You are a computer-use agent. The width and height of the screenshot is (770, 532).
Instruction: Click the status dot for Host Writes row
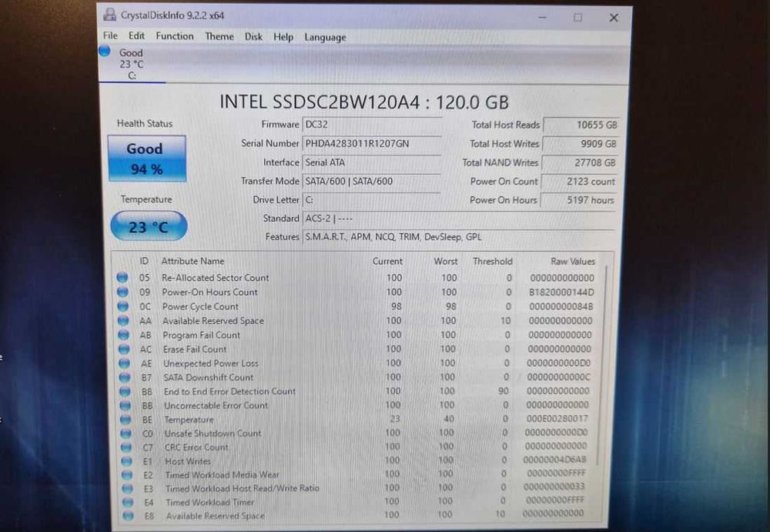tap(127, 460)
